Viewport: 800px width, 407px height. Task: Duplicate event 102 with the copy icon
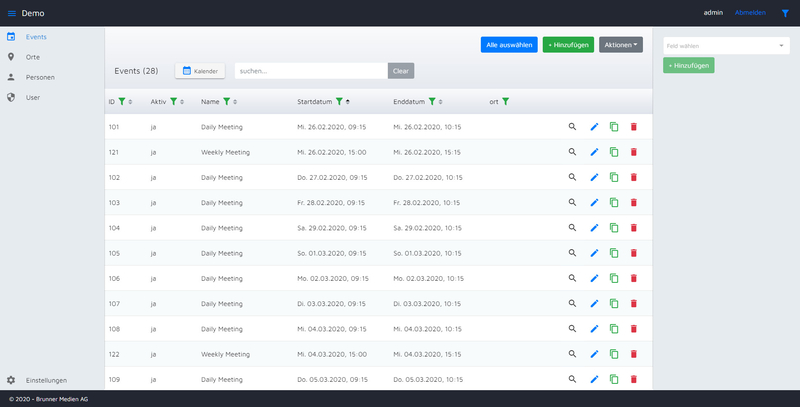[614, 177]
